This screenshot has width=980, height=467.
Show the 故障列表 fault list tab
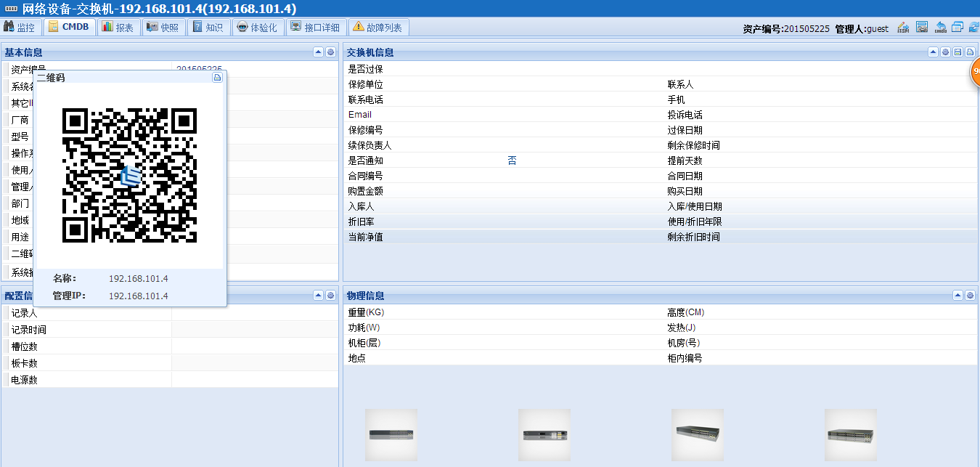(380, 27)
